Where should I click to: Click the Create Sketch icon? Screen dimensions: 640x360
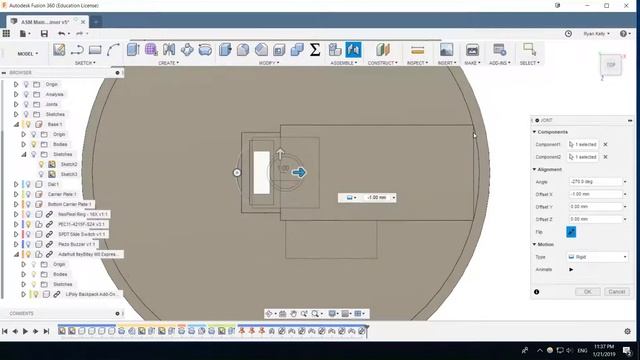click(59, 50)
